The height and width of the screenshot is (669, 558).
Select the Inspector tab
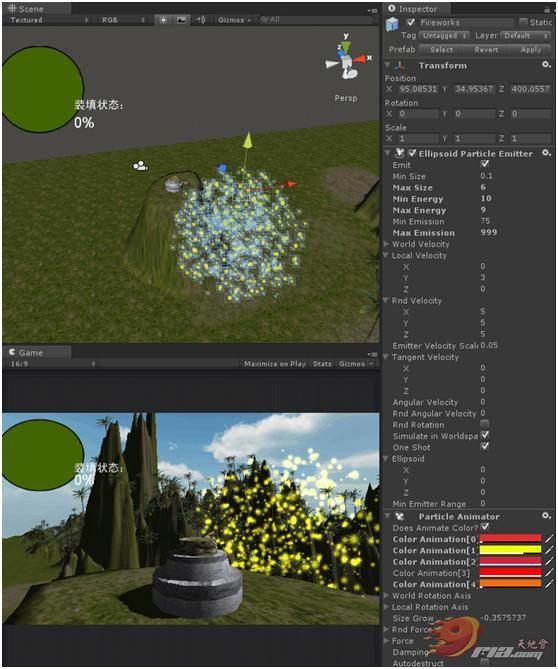(416, 9)
